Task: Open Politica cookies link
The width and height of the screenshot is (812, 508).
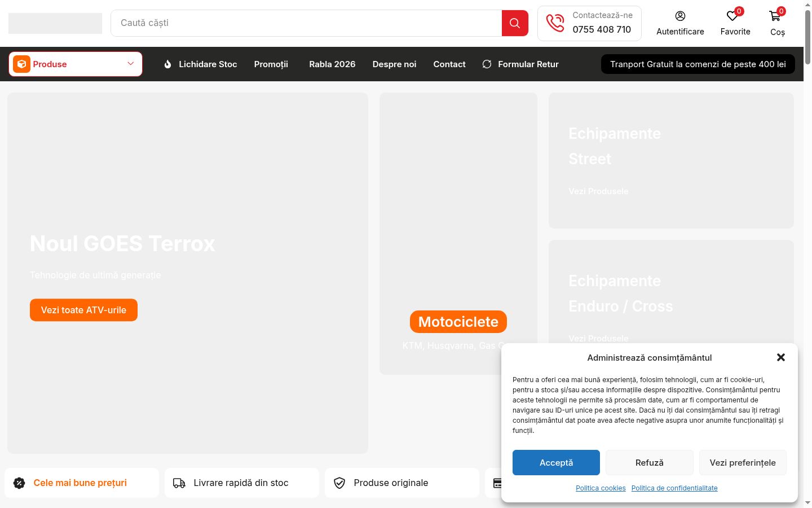Action: point(601,488)
